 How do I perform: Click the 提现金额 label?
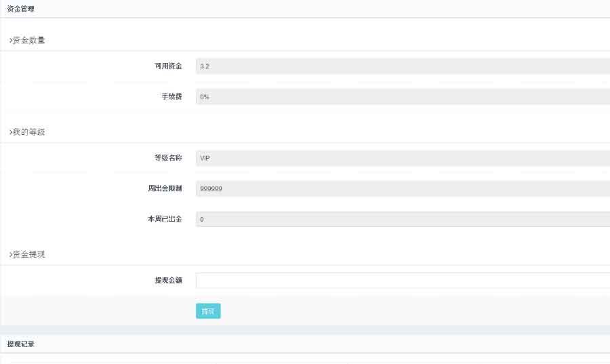pos(168,280)
